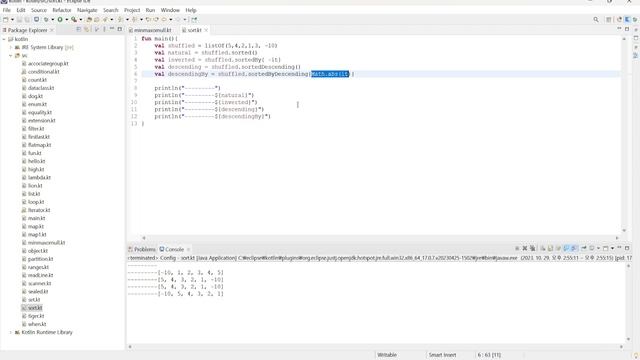Open lambda.kt in Package Explorer
Image resolution: width=640 pixels, height=360 pixels.
39,178
